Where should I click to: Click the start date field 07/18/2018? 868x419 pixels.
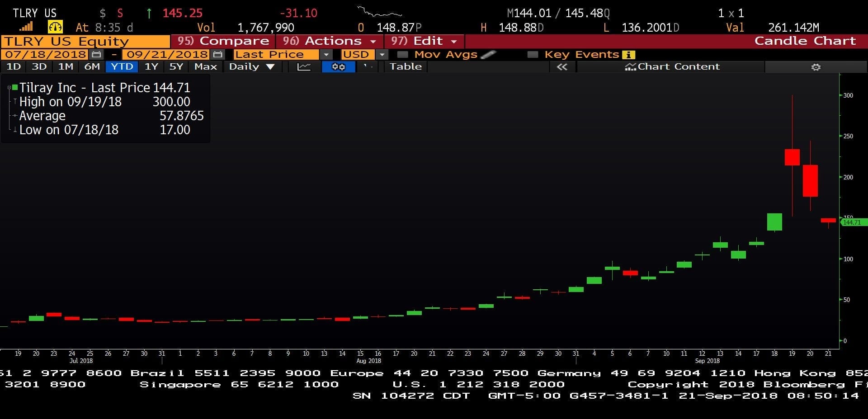45,55
